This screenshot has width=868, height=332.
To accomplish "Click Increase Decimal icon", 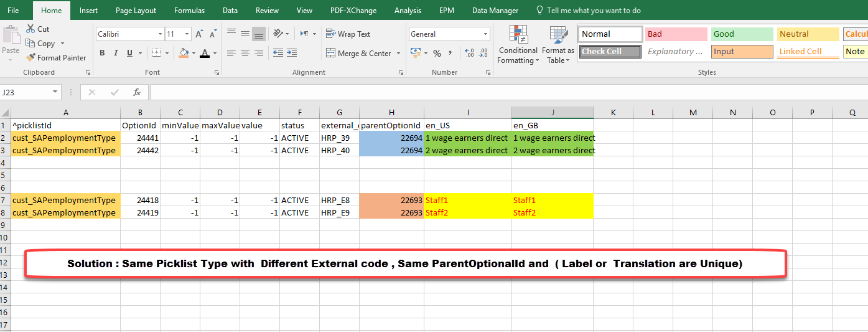I will tap(469, 54).
